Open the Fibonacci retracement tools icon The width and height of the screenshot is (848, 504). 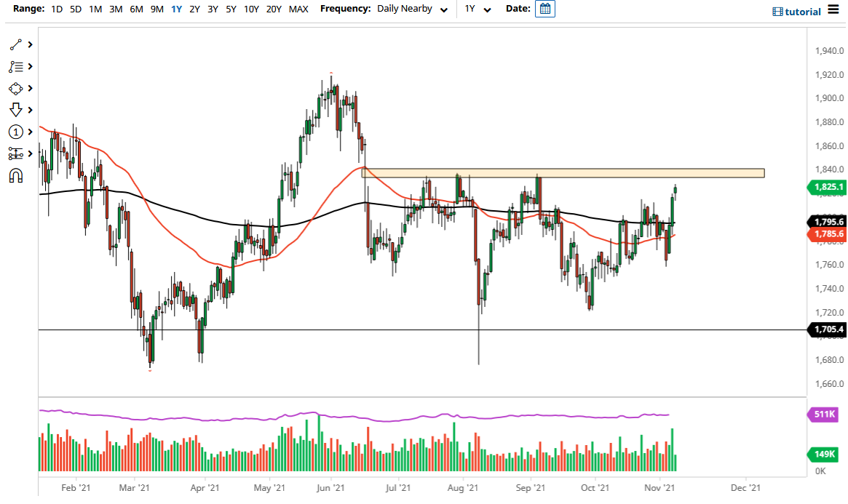tap(16, 66)
